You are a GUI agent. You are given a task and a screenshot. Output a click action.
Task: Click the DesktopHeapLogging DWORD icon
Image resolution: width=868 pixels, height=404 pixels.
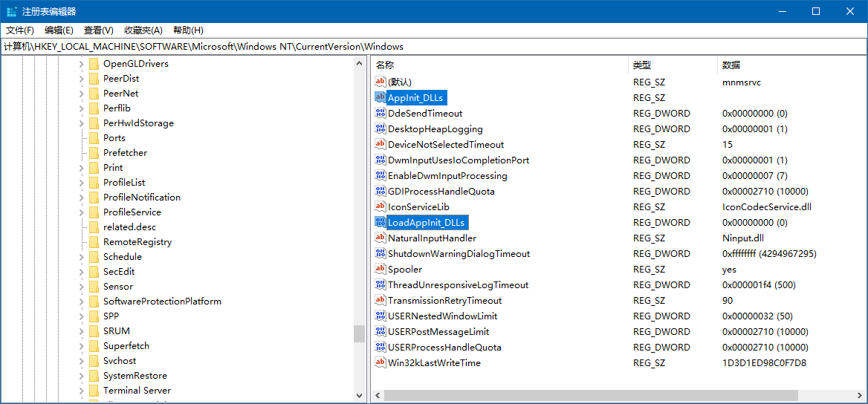[x=380, y=128]
